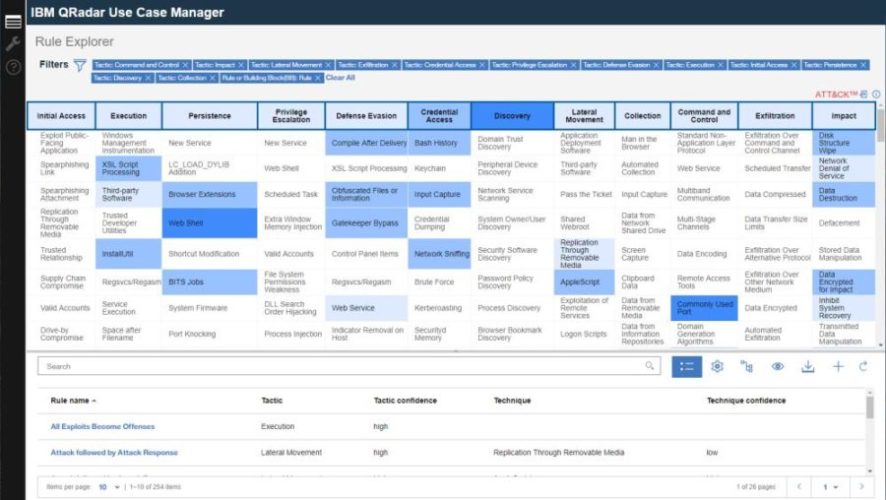Open the wrench configuration icon
This screenshot has height=500, width=886.
[12, 44]
